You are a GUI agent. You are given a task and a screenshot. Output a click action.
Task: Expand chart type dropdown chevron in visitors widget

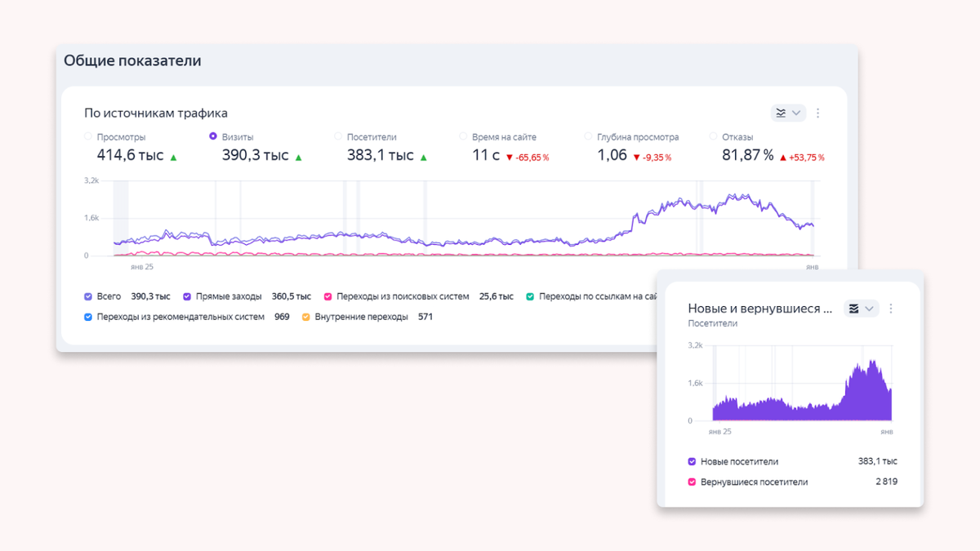[869, 309]
